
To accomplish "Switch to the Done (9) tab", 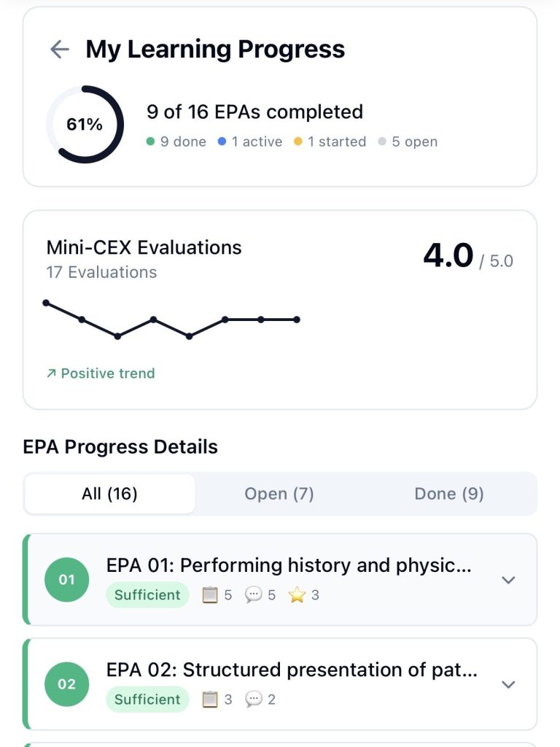I will click(x=448, y=494).
